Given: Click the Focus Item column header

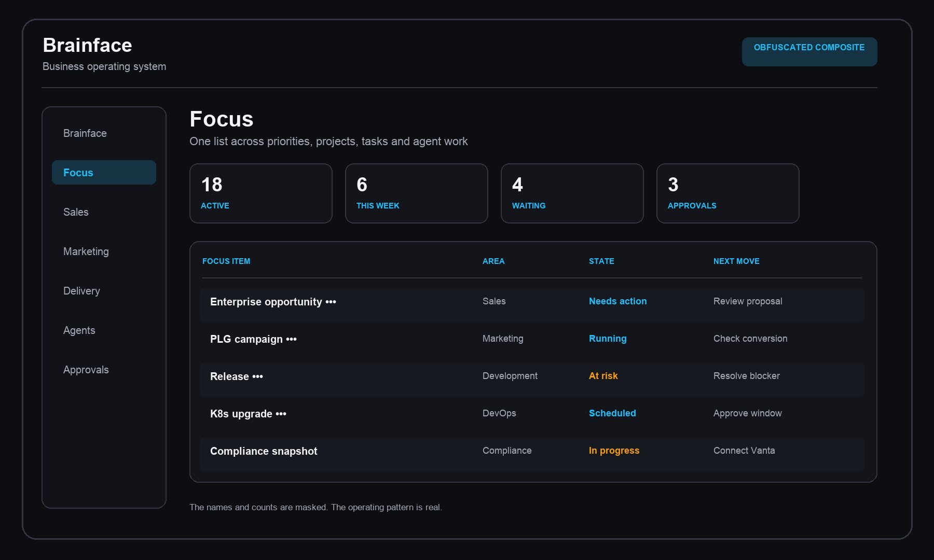Looking at the screenshot, I should click(226, 261).
